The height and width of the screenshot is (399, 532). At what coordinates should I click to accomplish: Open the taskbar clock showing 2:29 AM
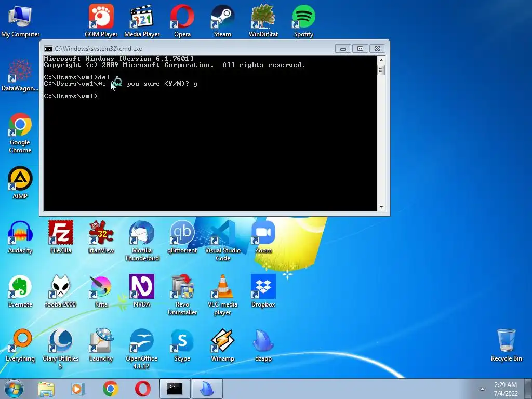pyautogui.click(x=506, y=389)
